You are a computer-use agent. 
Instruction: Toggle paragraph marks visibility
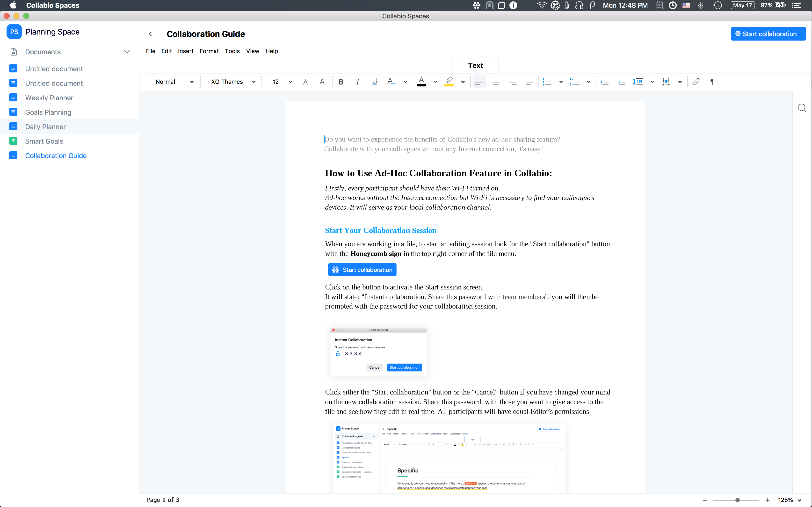click(x=713, y=82)
